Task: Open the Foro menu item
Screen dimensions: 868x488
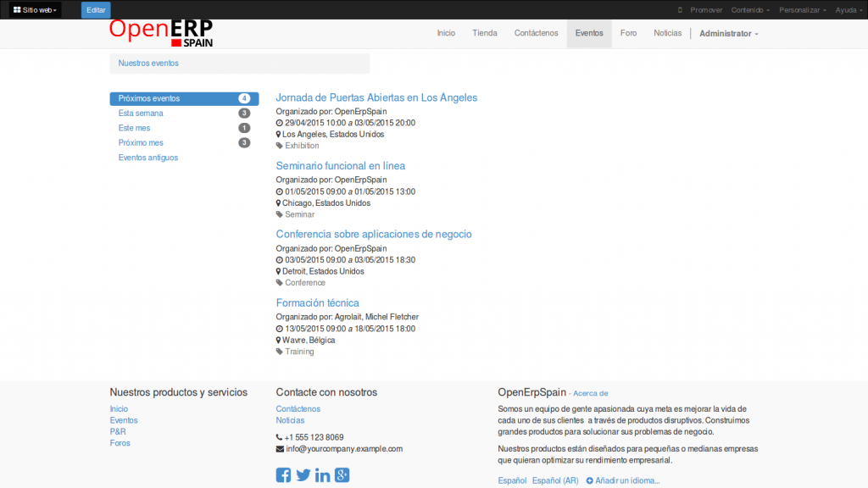Action: [628, 33]
